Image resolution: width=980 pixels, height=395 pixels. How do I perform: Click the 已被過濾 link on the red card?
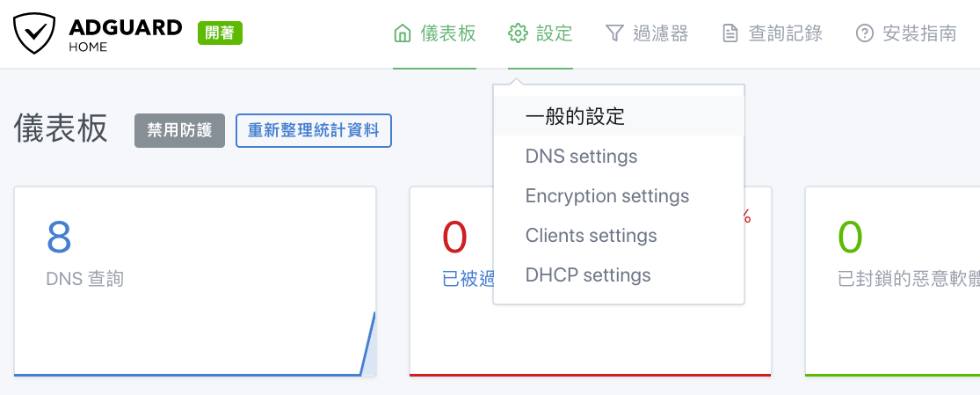tap(468, 279)
